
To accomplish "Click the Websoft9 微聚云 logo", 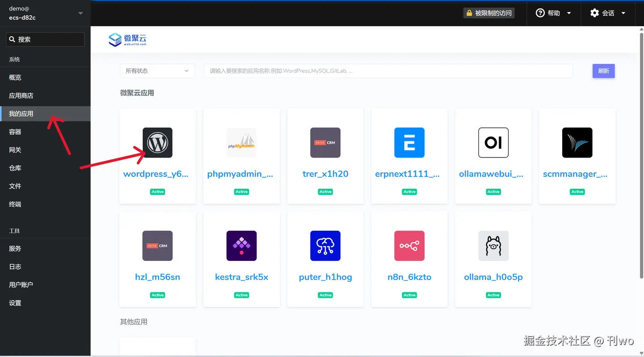I will (x=127, y=39).
